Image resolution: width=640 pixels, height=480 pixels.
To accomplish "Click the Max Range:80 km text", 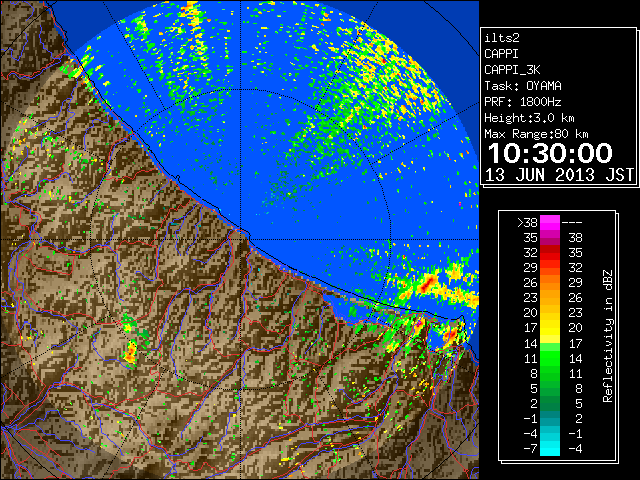I will (x=536, y=134).
